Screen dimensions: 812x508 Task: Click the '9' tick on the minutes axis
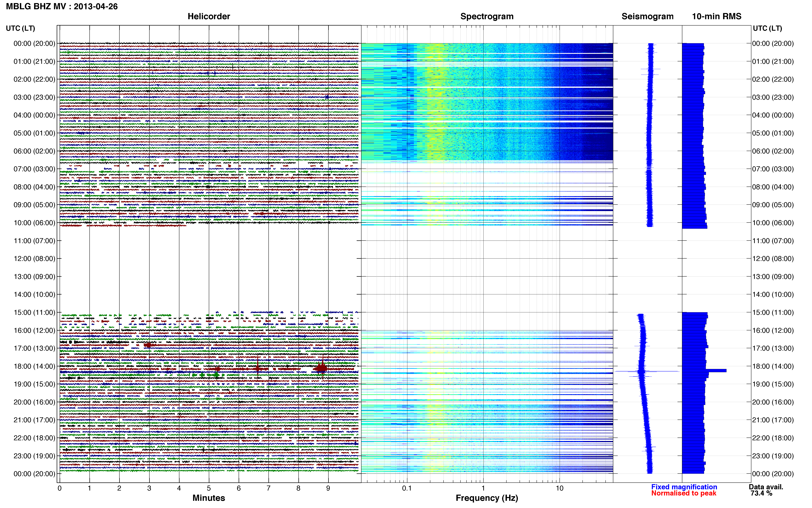click(x=328, y=488)
